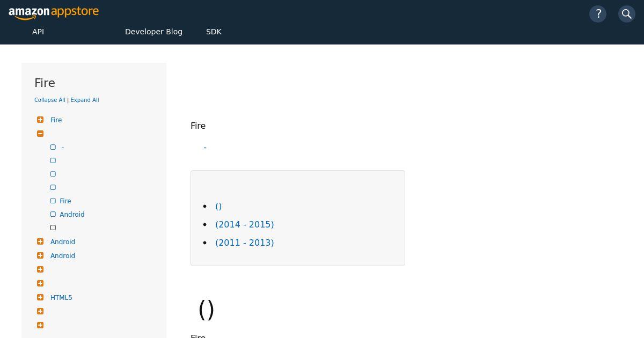Select the dash child item in the sidebar
Image resolution: width=644 pixels, height=338 pixels.
(x=63, y=148)
